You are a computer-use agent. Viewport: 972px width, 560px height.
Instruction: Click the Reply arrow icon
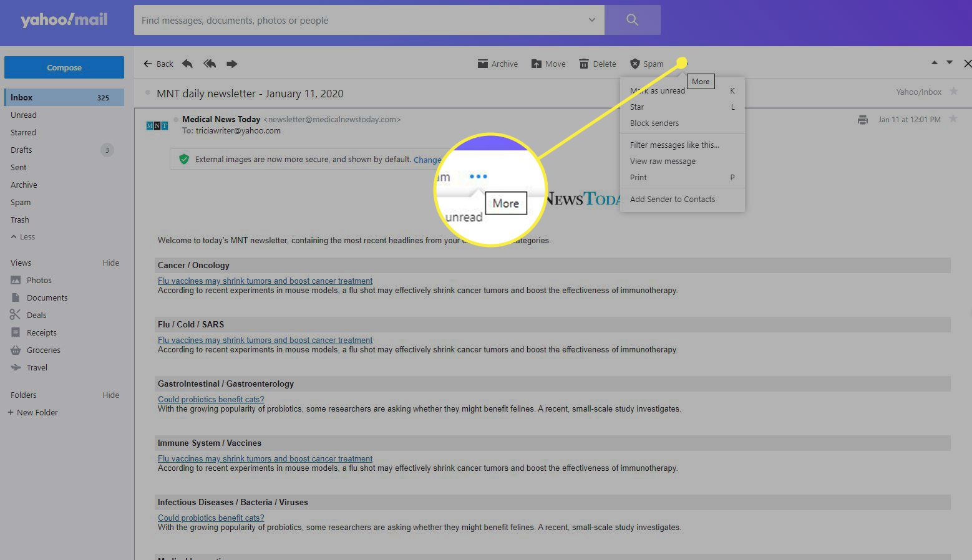click(x=187, y=64)
